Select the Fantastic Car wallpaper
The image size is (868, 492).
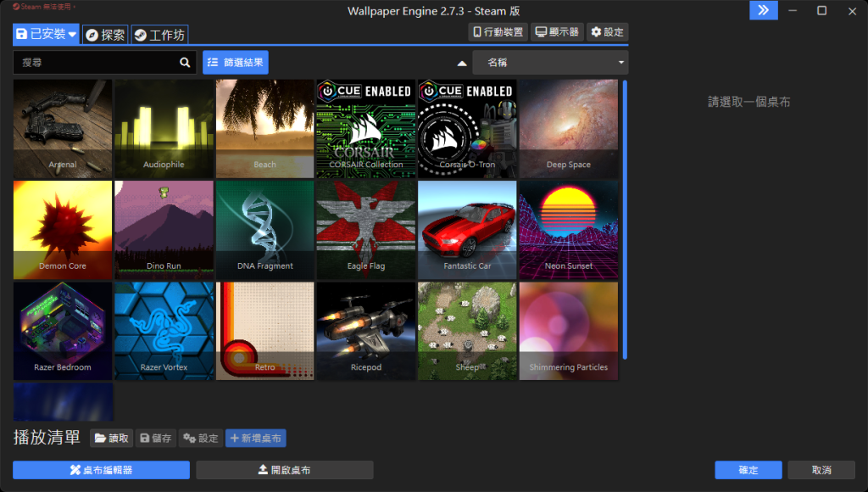pyautogui.click(x=467, y=230)
